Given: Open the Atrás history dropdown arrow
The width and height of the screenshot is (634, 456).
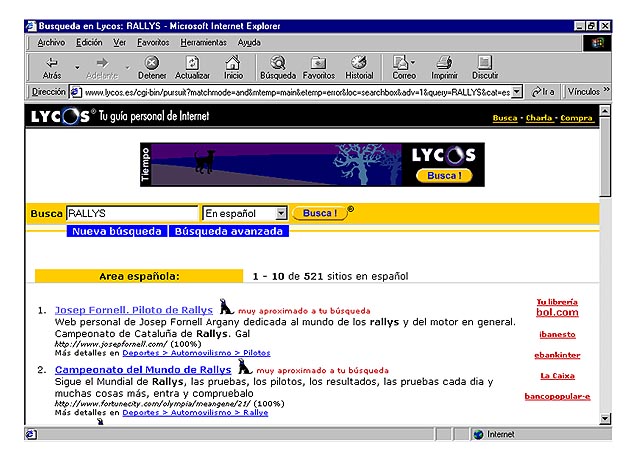Looking at the screenshot, I should point(77,68).
